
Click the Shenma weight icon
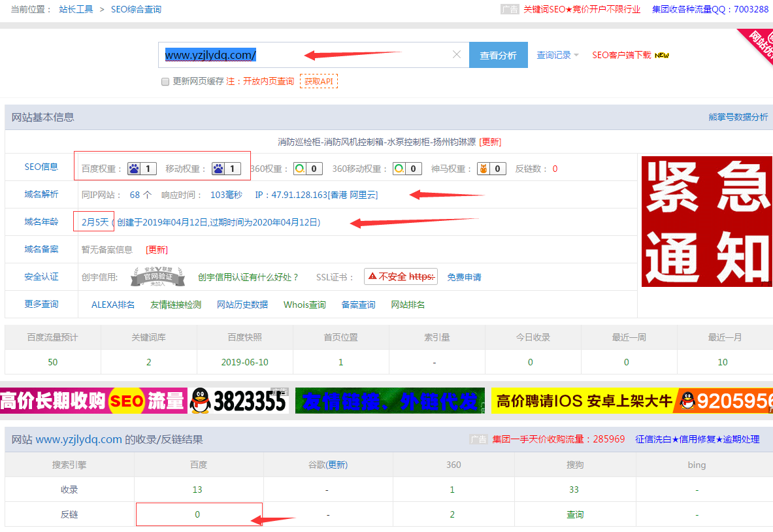(484, 169)
